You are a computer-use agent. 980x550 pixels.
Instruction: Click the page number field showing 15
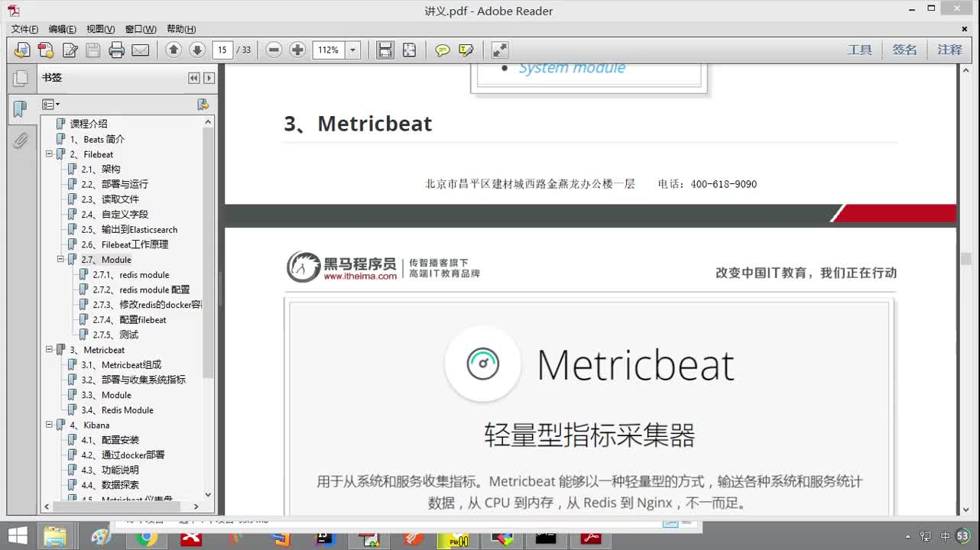point(222,50)
